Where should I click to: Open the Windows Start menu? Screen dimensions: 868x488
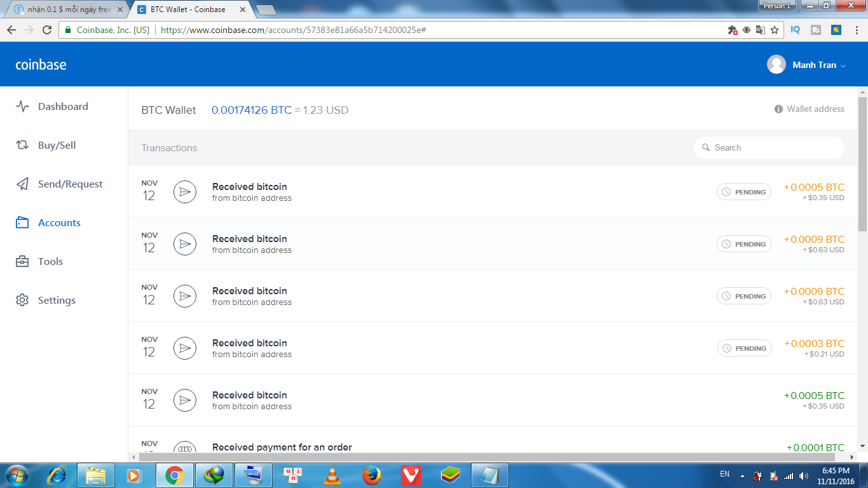17,475
